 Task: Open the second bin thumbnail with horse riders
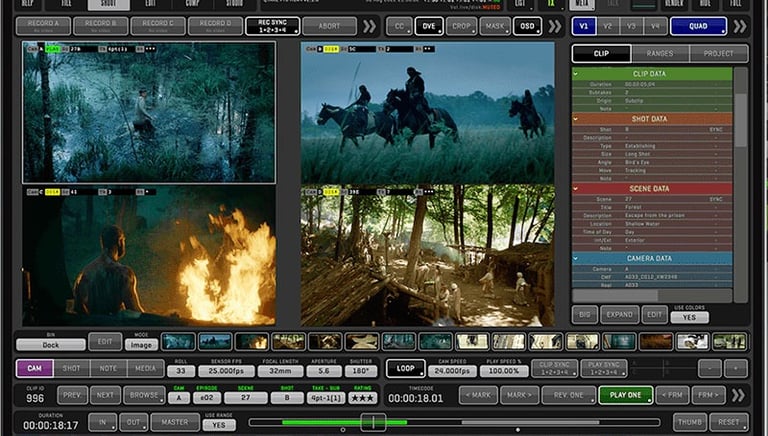[x=215, y=341]
